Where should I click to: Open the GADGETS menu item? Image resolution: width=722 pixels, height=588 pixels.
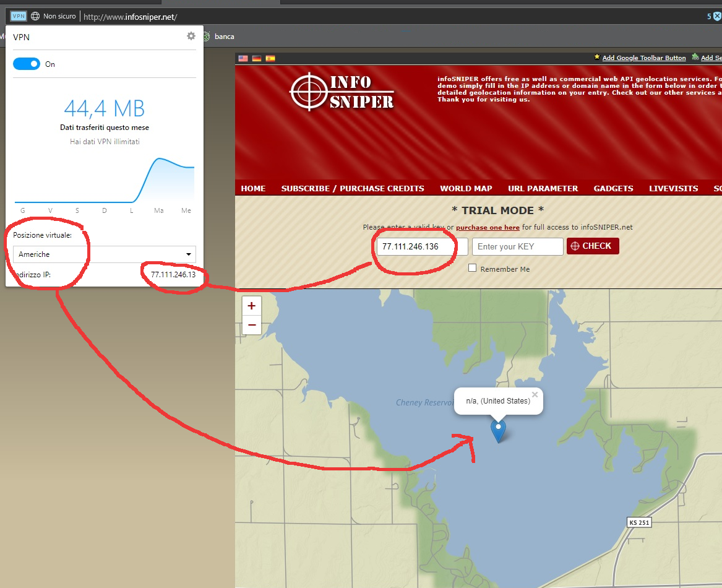click(613, 189)
